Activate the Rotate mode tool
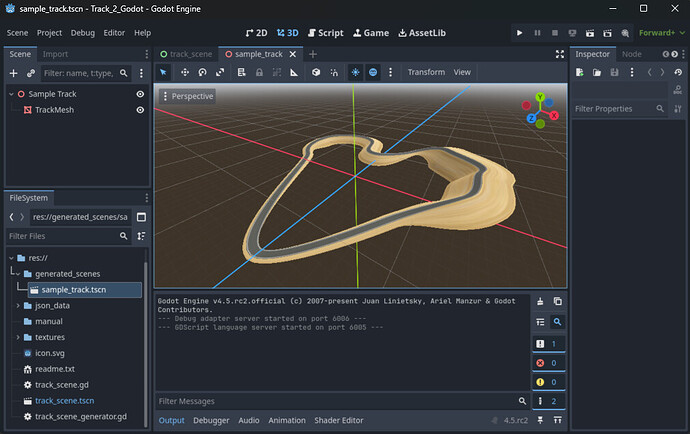This screenshot has width=690, height=434. (x=202, y=72)
